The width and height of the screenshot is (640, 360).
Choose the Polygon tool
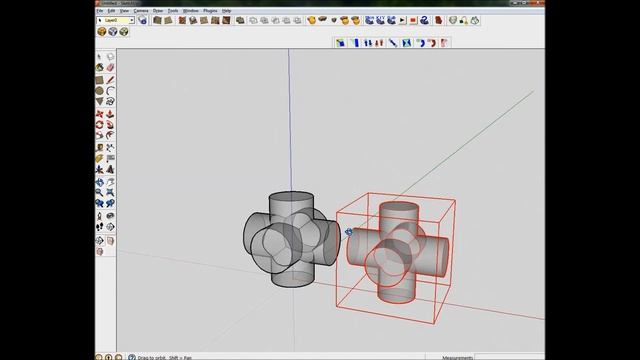(100, 101)
